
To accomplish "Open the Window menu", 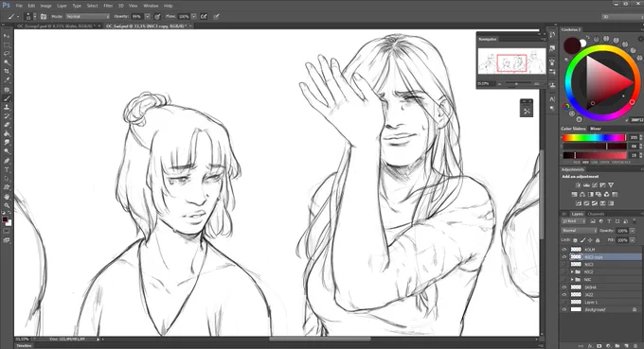I will [151, 6].
